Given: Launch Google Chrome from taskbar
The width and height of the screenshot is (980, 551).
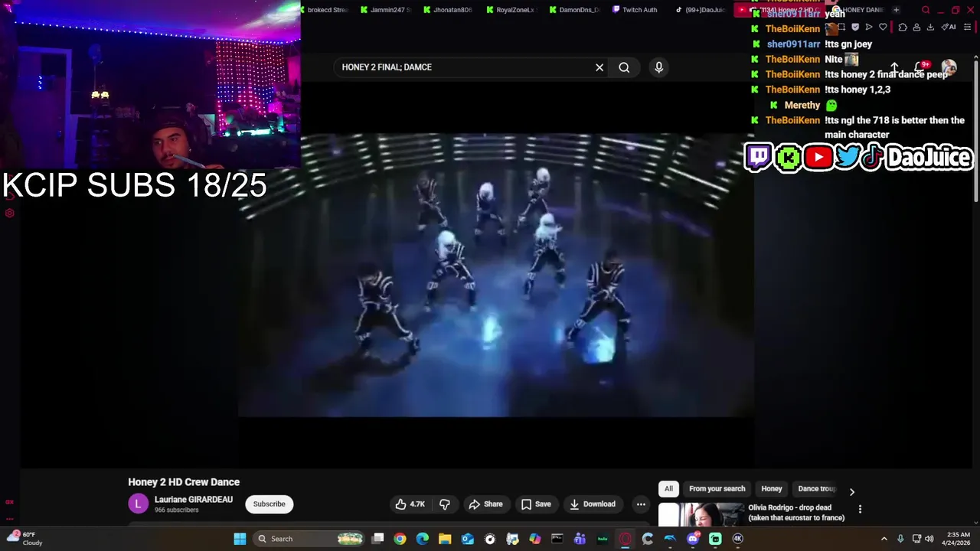Looking at the screenshot, I should 400,539.
